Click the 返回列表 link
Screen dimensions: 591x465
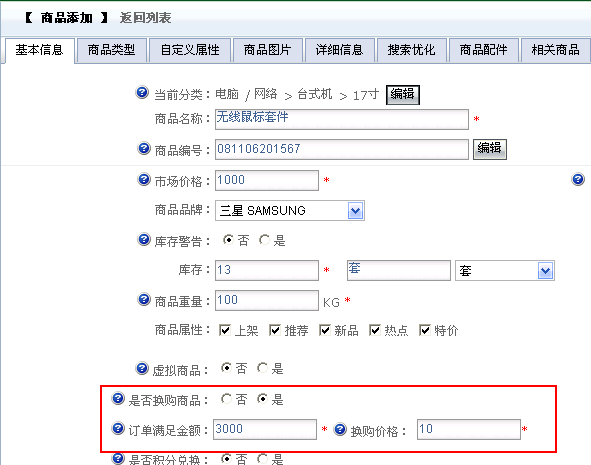point(145,18)
